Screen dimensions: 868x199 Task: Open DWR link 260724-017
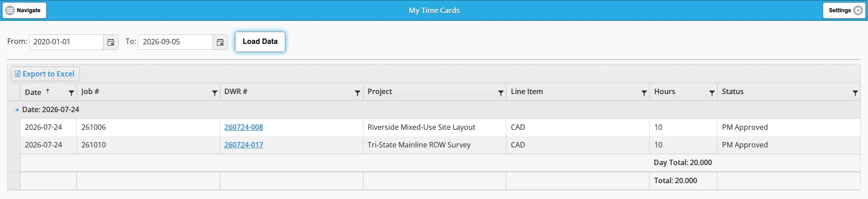244,145
